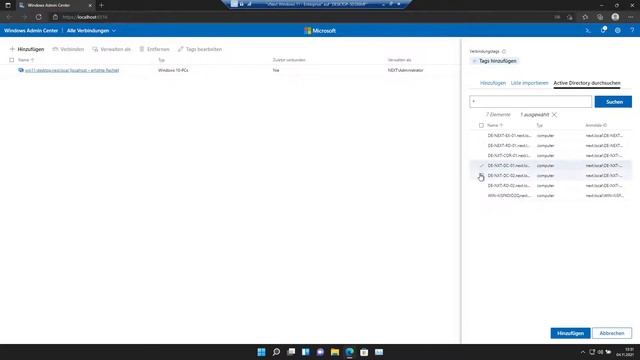Select all connections checkbox in main list

point(11,60)
